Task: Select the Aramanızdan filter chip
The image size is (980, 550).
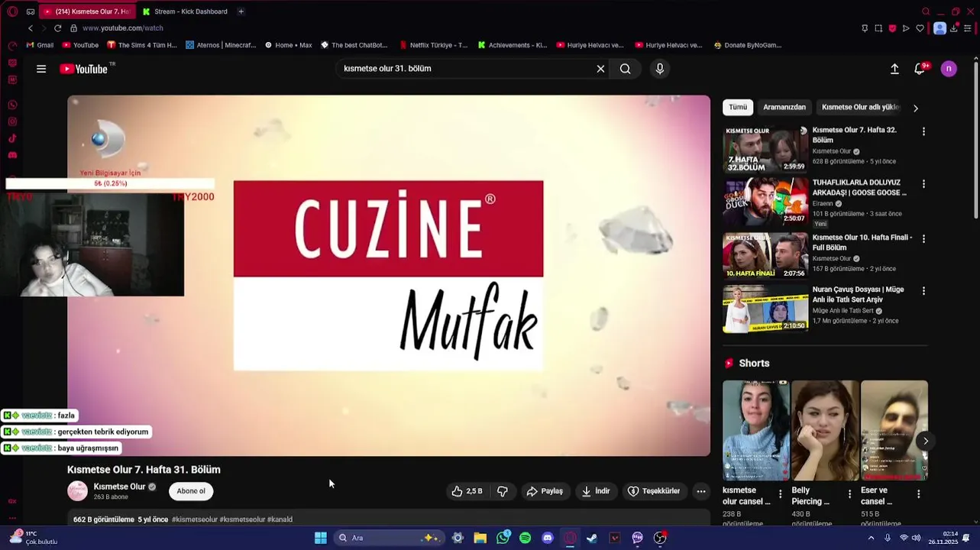Action: pos(784,108)
